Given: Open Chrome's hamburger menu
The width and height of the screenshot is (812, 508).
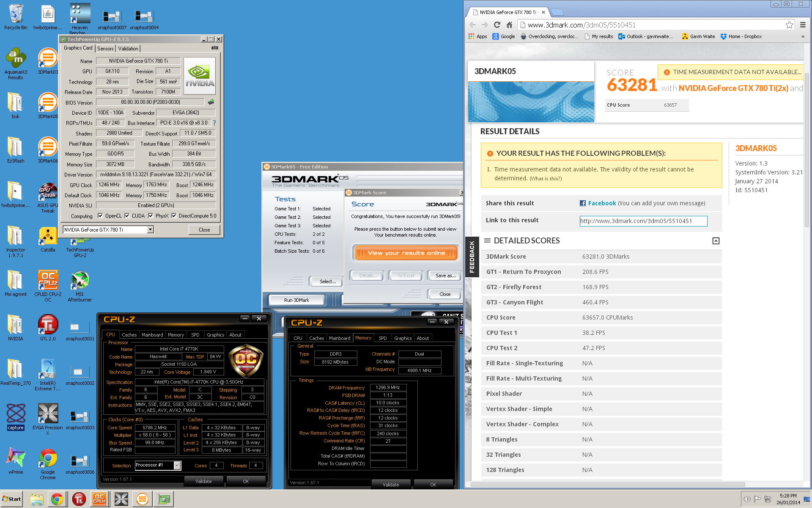Looking at the screenshot, I should 803,25.
